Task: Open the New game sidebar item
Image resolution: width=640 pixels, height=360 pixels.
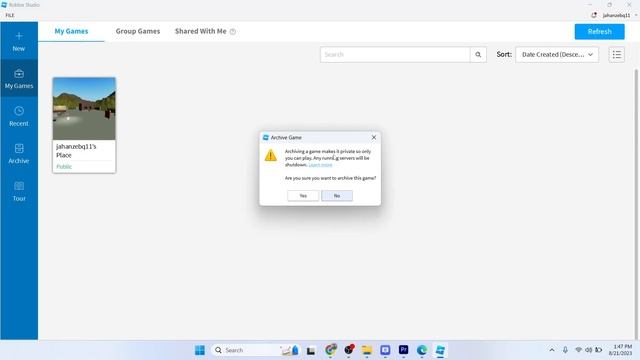Action: (19, 41)
